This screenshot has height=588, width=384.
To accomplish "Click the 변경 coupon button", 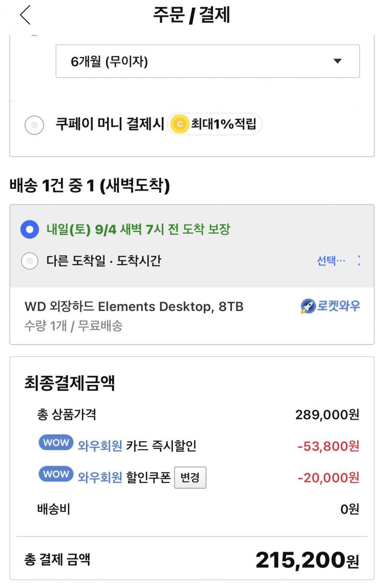I will (190, 478).
